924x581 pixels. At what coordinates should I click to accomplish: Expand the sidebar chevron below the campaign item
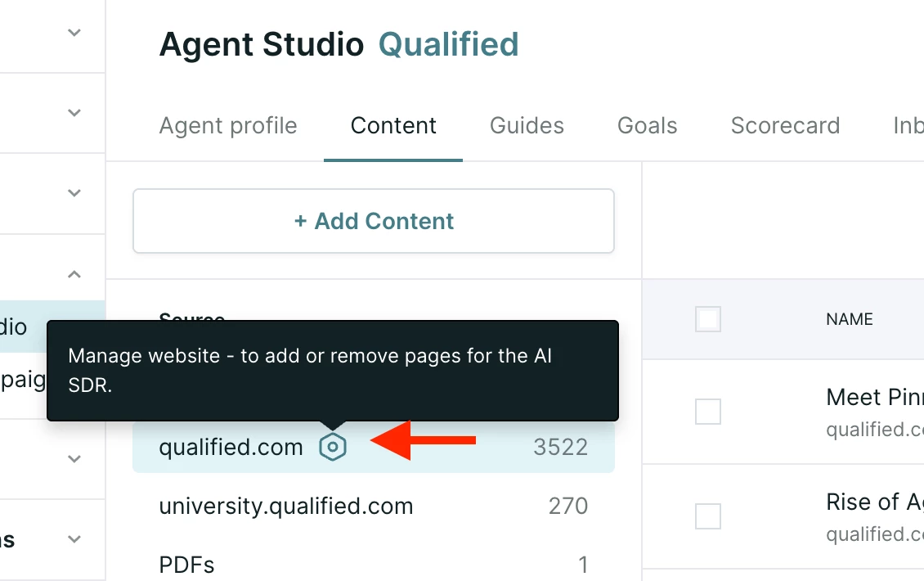tap(74, 458)
